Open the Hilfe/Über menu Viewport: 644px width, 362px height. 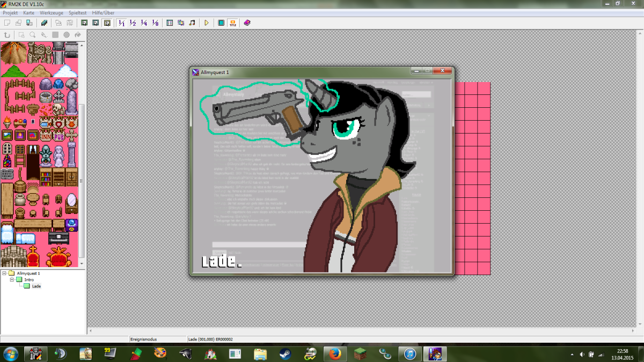pos(104,12)
